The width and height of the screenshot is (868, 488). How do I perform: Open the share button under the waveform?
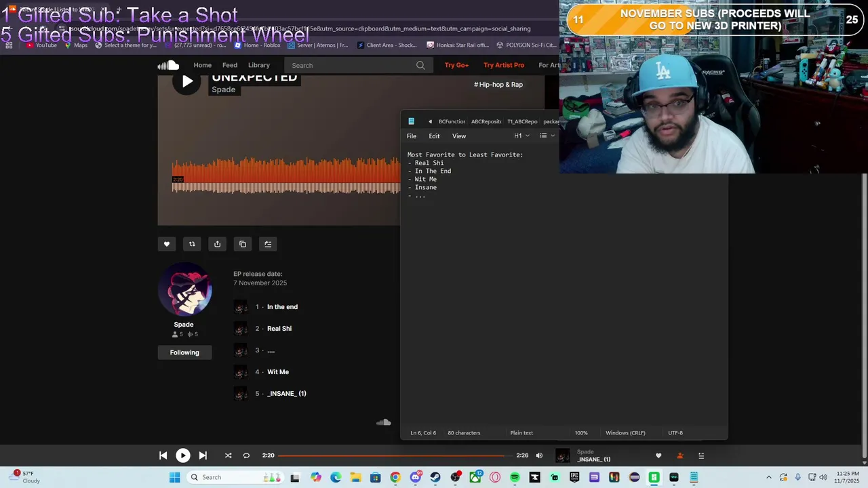[x=217, y=244]
